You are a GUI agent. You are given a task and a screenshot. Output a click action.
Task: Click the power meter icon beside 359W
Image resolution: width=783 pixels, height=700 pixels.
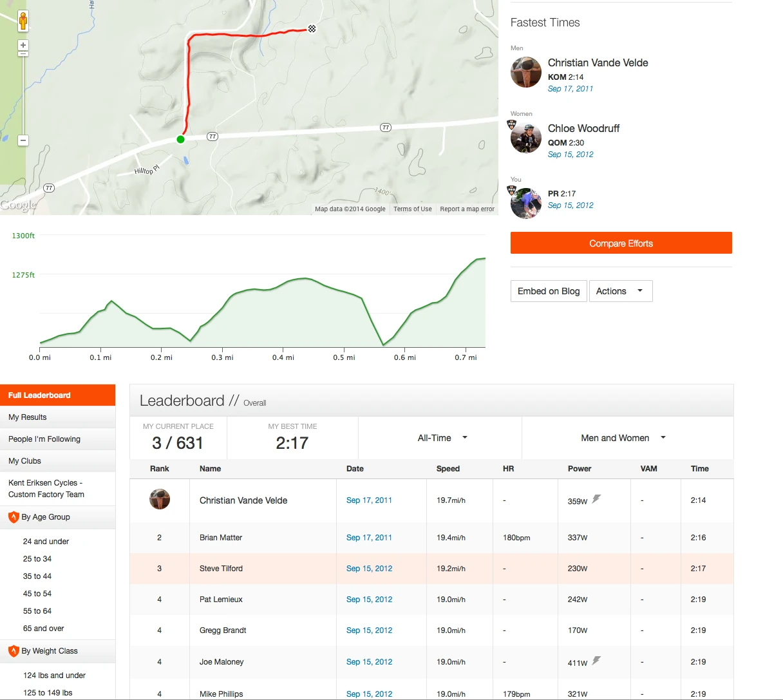(597, 499)
